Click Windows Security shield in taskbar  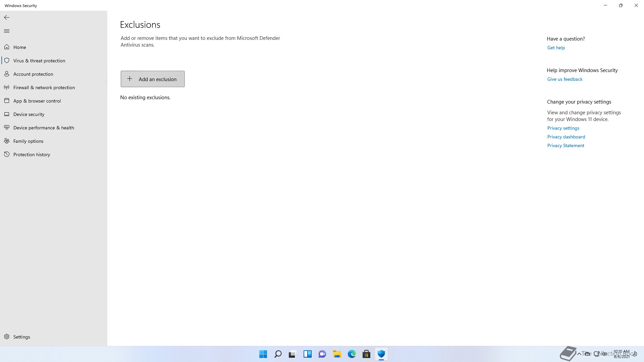[x=381, y=354]
